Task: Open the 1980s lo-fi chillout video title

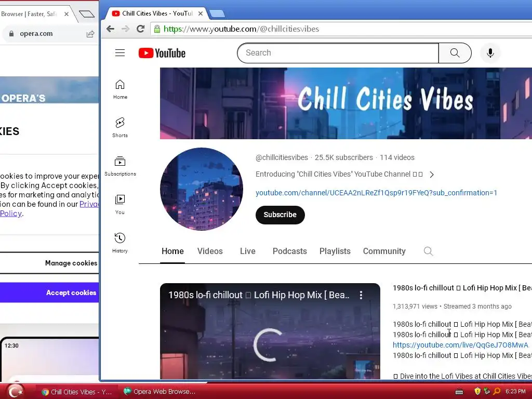Action: point(462,288)
